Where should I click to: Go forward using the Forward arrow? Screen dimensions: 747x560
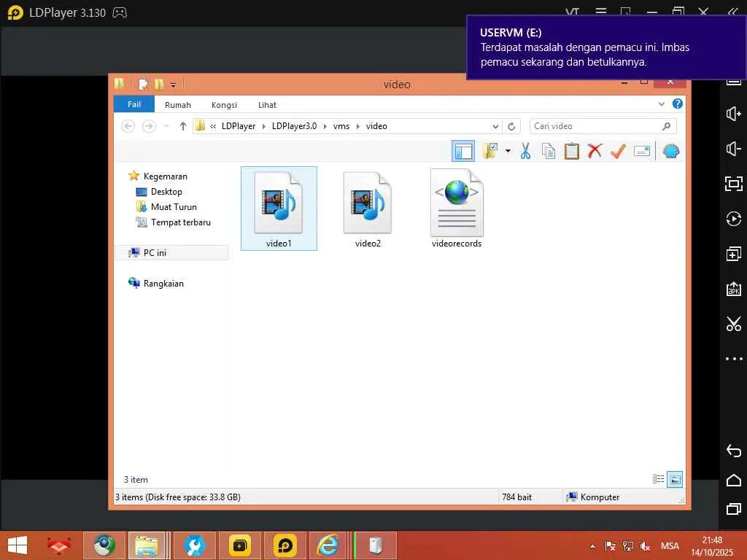point(149,126)
